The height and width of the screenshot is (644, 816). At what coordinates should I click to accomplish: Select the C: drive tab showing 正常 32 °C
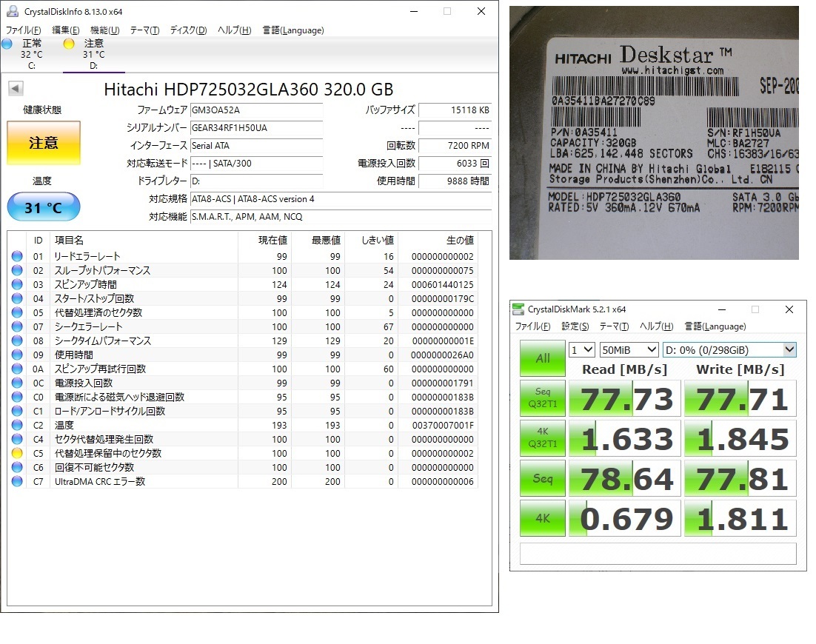pyautogui.click(x=31, y=54)
